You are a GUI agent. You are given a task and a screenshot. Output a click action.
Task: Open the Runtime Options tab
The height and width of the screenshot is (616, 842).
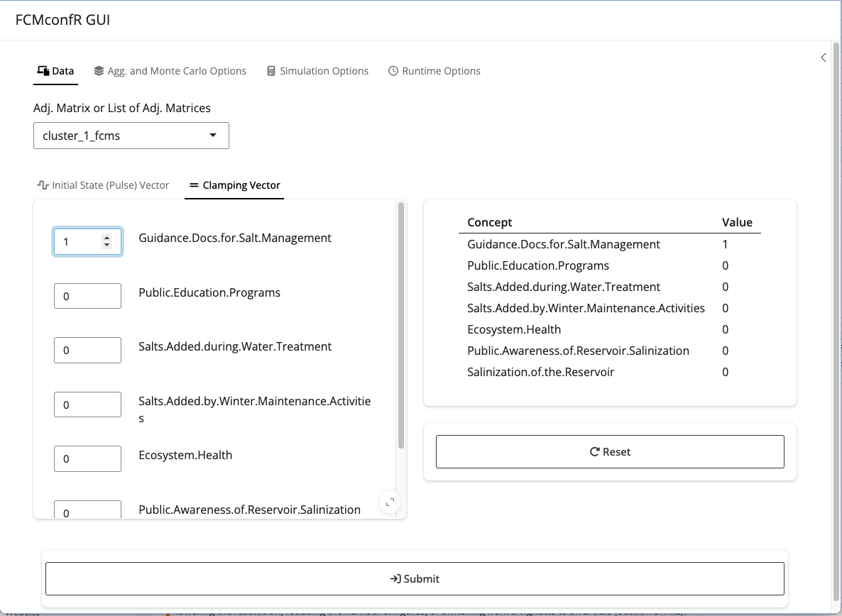tap(434, 71)
